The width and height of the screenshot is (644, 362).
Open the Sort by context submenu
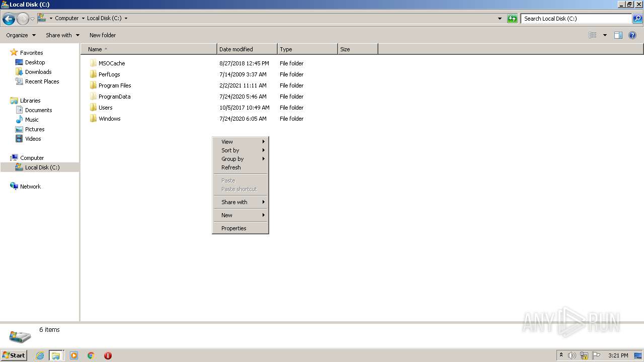pyautogui.click(x=240, y=150)
